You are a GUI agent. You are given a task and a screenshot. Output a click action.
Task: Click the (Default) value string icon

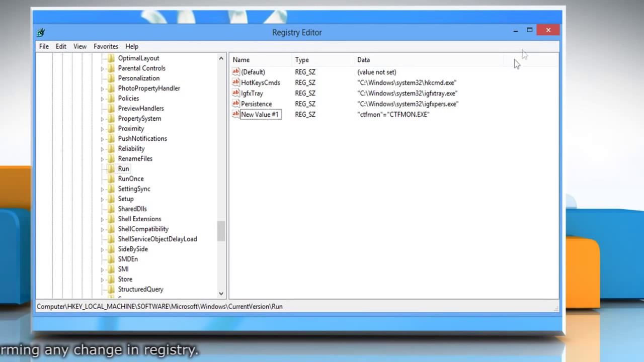click(x=236, y=72)
